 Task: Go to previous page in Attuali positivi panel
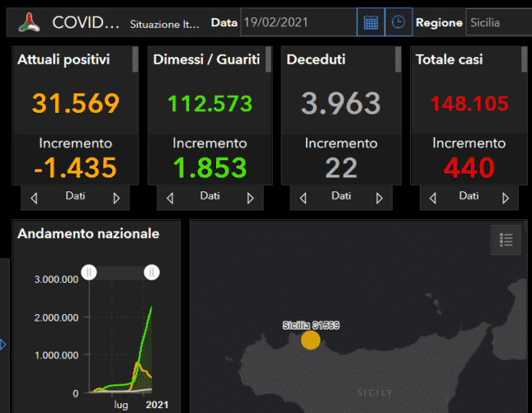pos(34,198)
